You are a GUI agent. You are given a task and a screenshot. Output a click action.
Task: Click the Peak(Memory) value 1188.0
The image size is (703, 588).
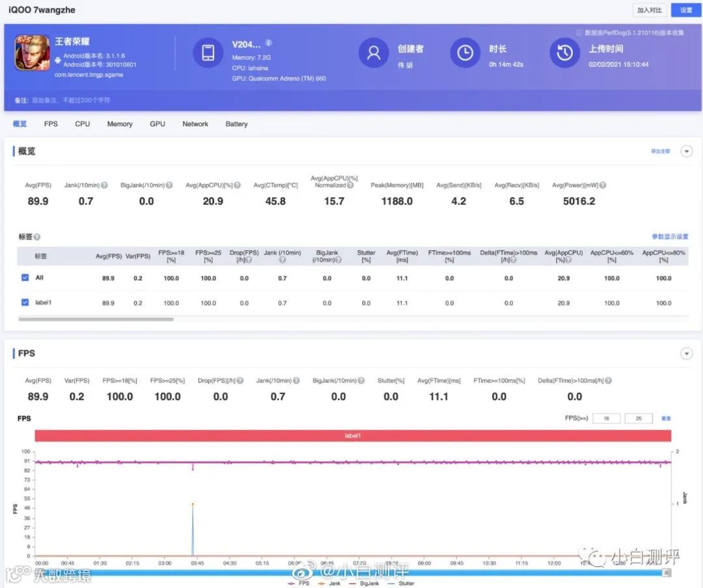pyautogui.click(x=397, y=201)
